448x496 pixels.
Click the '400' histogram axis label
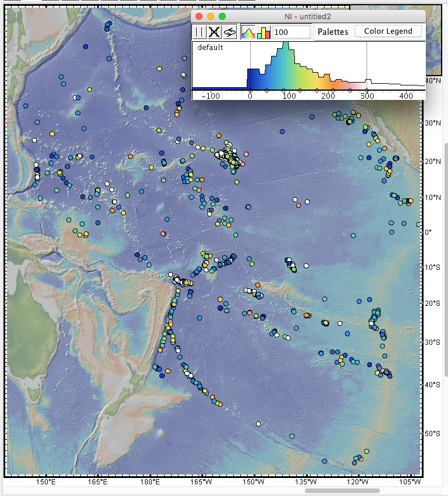click(406, 96)
